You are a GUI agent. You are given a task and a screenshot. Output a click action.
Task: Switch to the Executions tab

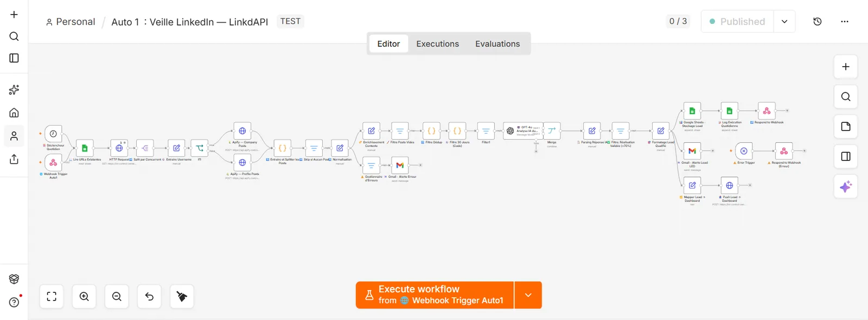tap(437, 44)
